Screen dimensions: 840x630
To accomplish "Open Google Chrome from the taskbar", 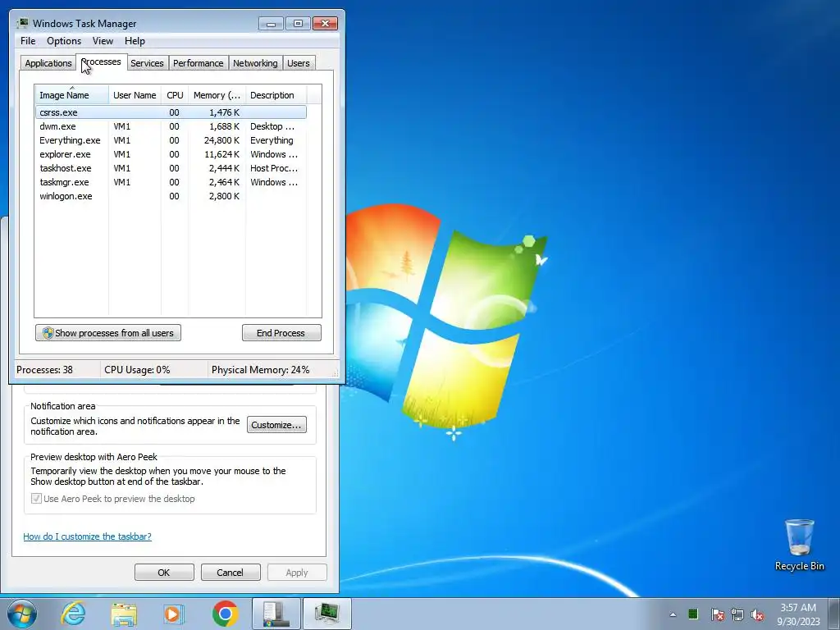I will 225,614.
